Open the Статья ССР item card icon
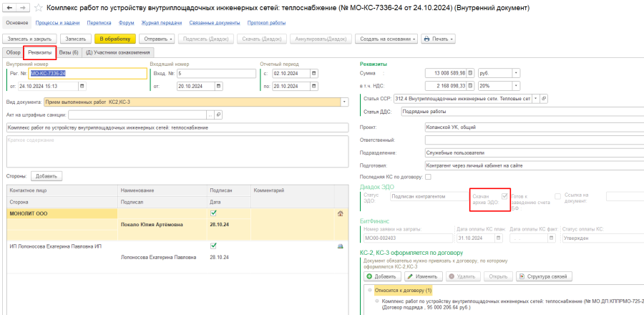This screenshot has width=644, height=315. [x=544, y=98]
